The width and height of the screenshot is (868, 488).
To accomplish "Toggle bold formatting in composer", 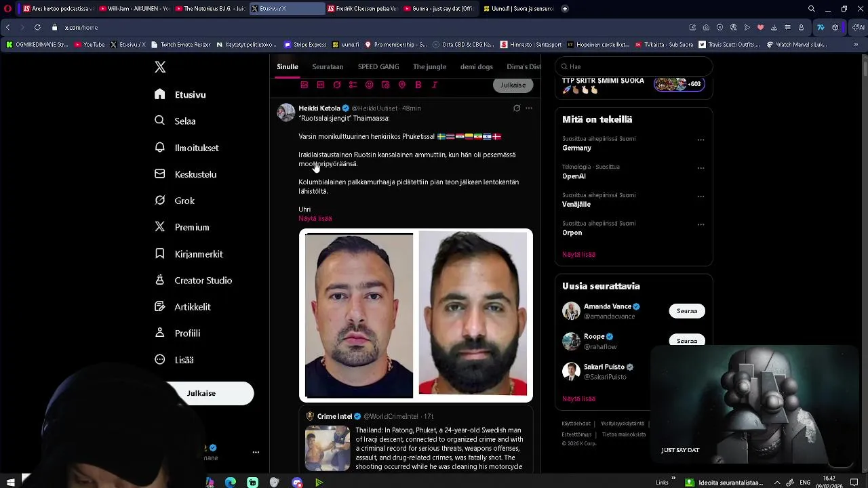I will coord(418,85).
